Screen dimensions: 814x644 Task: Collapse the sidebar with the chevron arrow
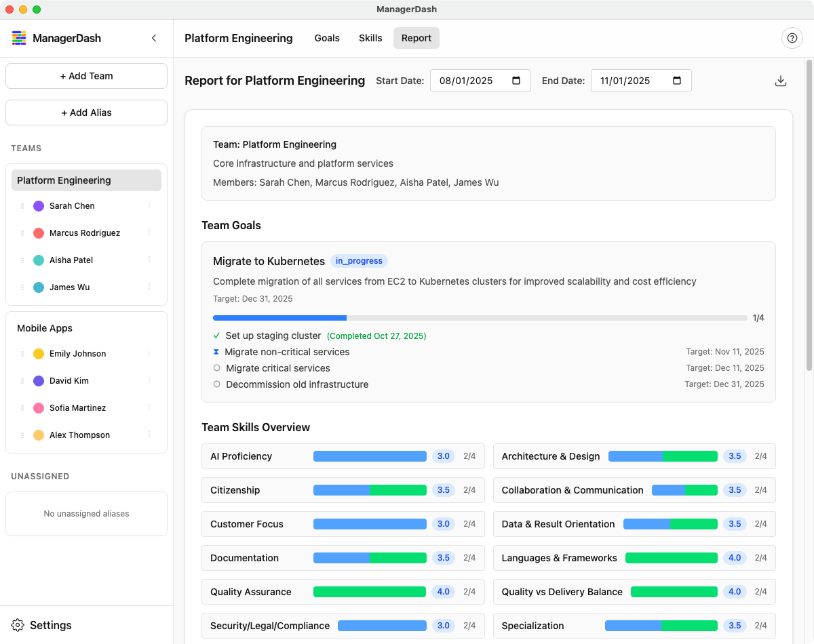point(154,39)
